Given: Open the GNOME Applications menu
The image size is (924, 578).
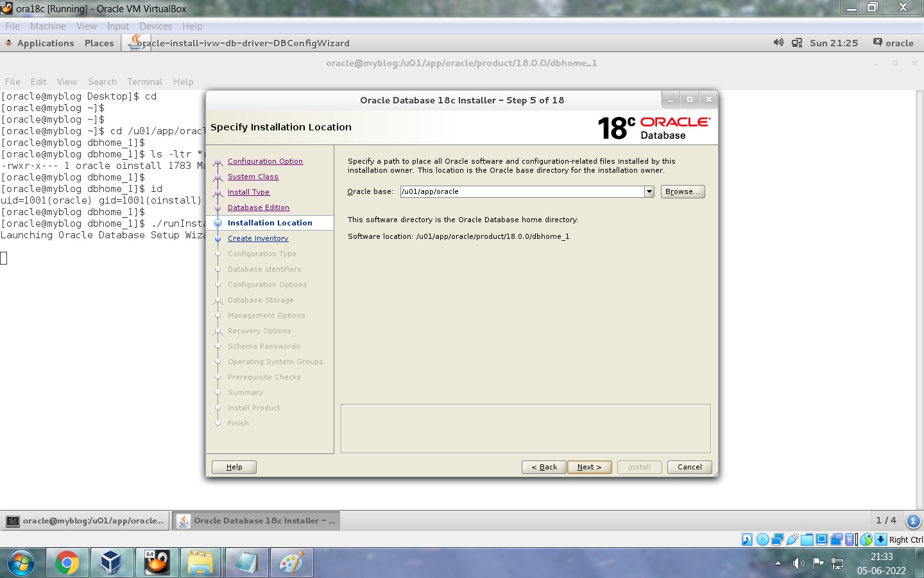Looking at the screenshot, I should coord(46,43).
